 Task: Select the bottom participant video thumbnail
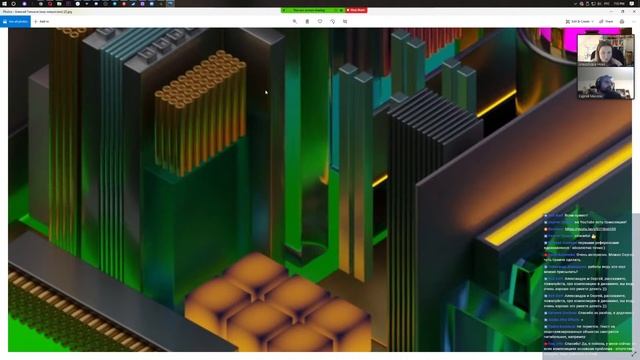605,83
